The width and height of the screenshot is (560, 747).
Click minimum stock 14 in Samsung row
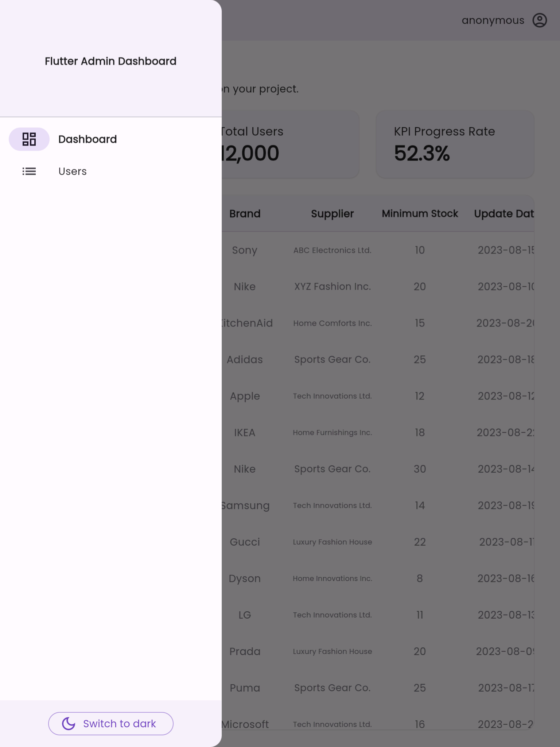pyautogui.click(x=420, y=506)
